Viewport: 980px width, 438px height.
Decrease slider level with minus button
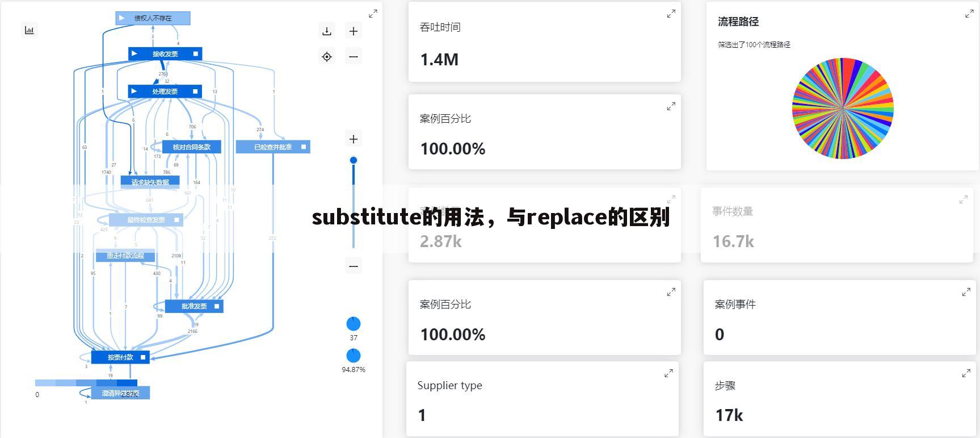354,266
